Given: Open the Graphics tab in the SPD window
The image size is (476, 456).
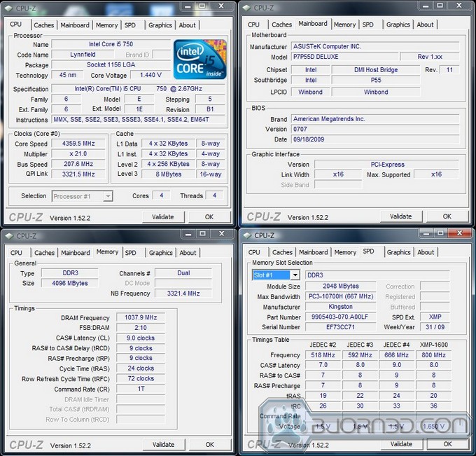Looking at the screenshot, I should coord(398,252).
